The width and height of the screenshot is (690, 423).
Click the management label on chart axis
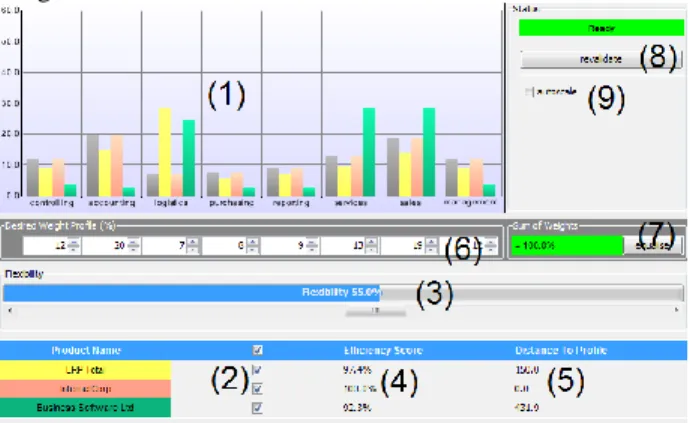[x=470, y=202]
